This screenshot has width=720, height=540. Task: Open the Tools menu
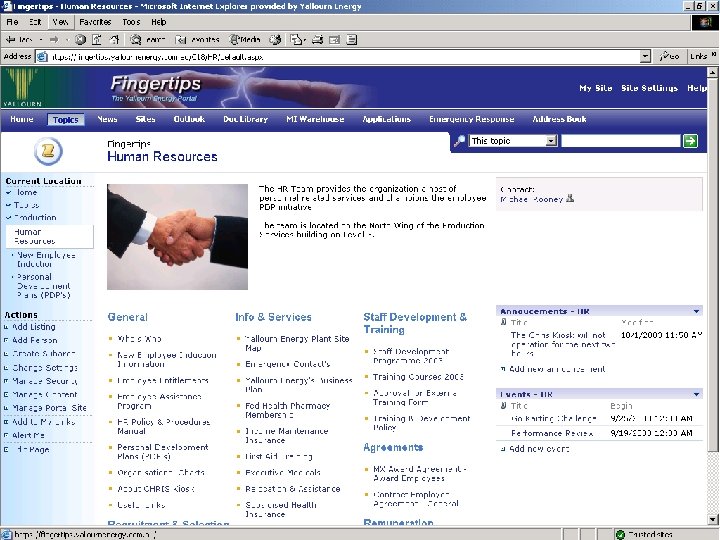click(131, 22)
